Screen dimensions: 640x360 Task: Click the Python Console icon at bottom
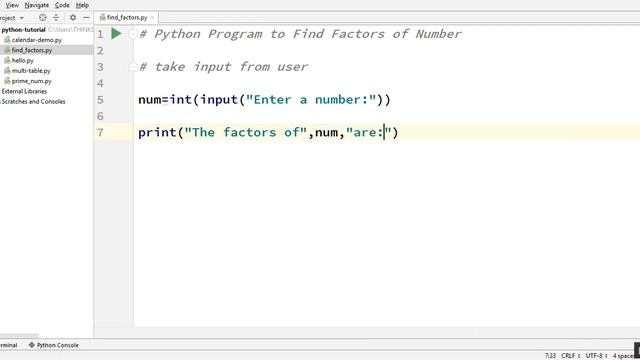pyautogui.click(x=31, y=345)
